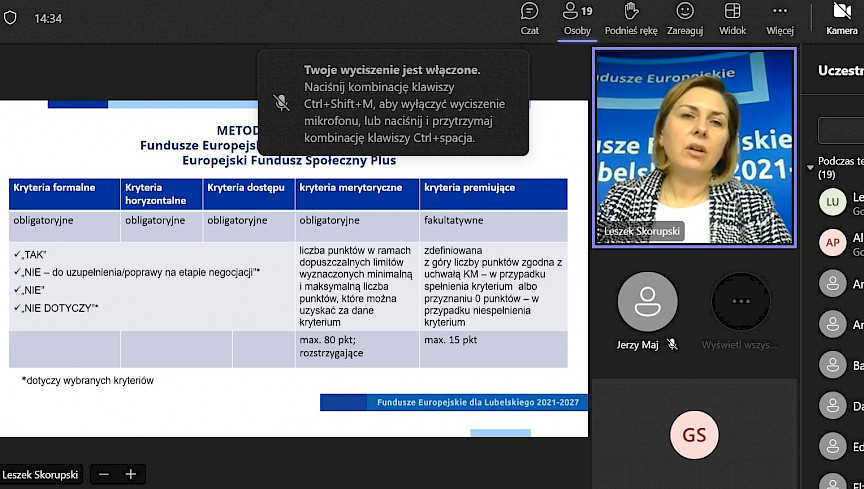Select the AP participant avatar
This screenshot has width=864, height=489.
pos(833,243)
